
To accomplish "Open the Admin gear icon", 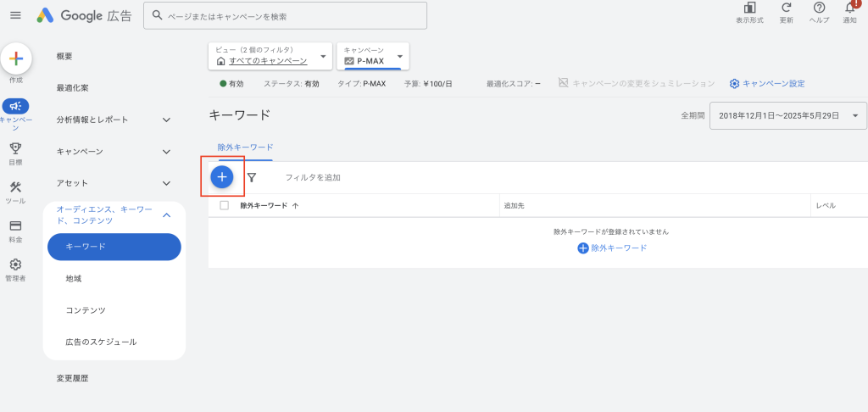I will [15, 264].
